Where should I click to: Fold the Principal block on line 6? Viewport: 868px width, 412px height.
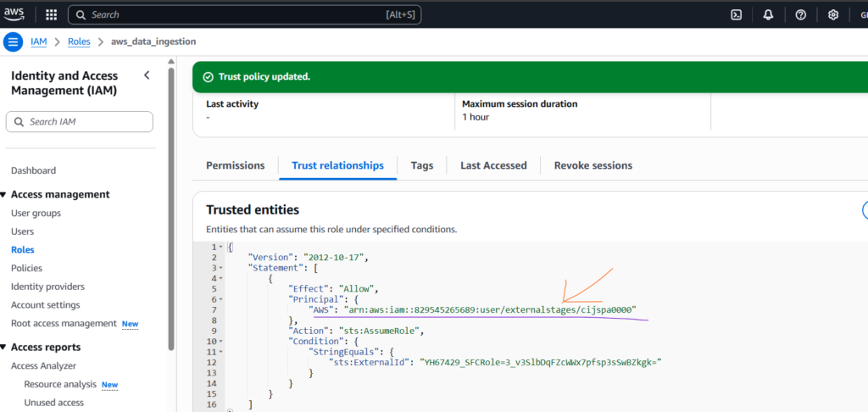(x=221, y=299)
